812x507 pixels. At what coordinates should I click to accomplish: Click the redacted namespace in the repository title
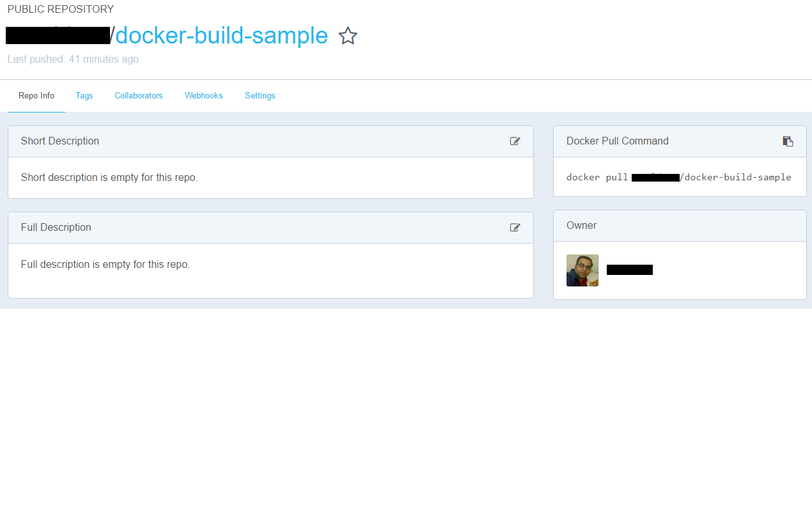pos(58,36)
